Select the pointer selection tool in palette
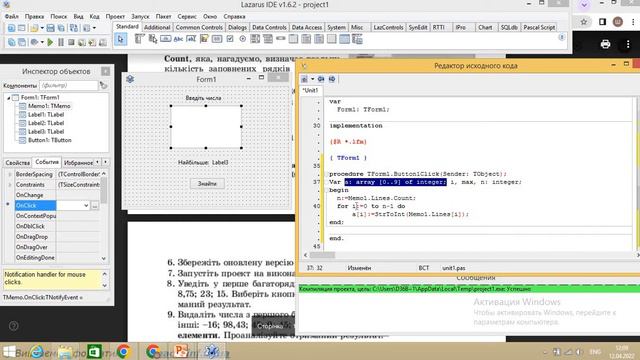Screen dimensions: 640x360 [x=120, y=39]
